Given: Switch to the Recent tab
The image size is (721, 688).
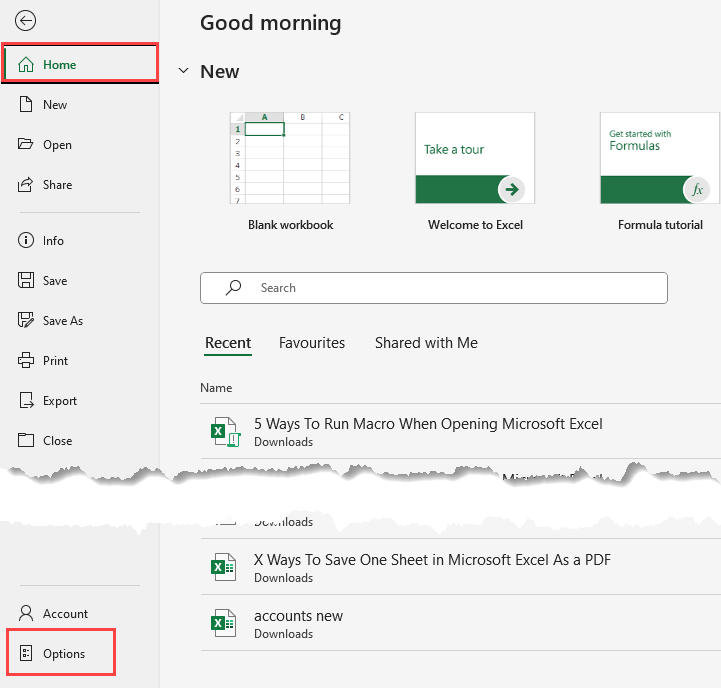Looking at the screenshot, I should pos(228,343).
